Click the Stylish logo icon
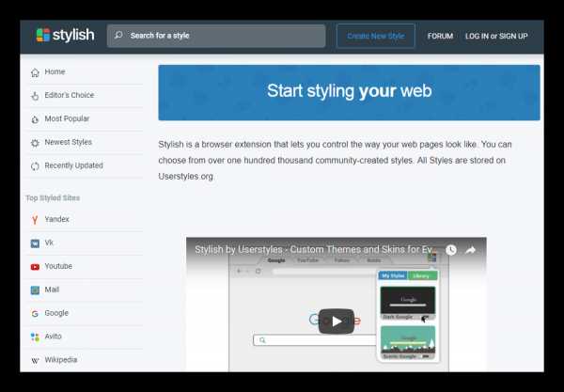 click(x=43, y=35)
